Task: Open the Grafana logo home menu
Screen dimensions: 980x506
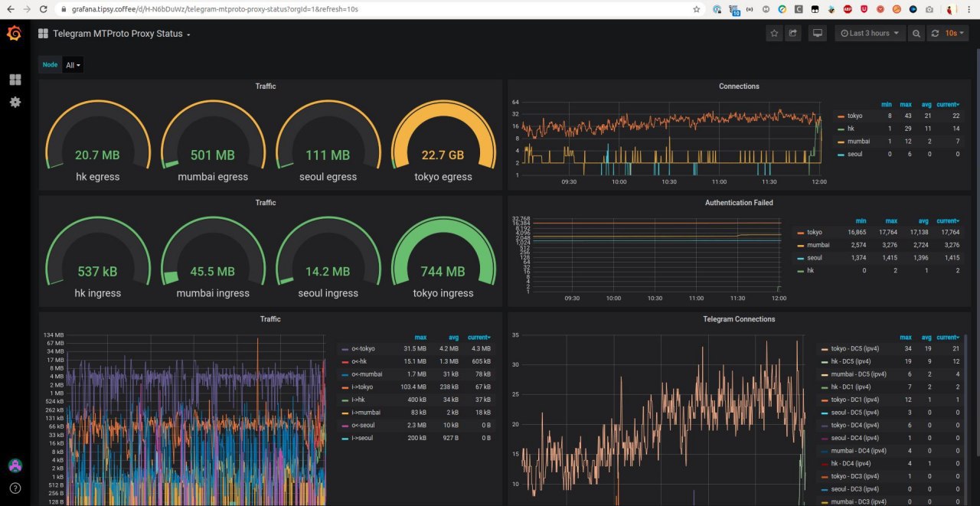Action: point(14,34)
